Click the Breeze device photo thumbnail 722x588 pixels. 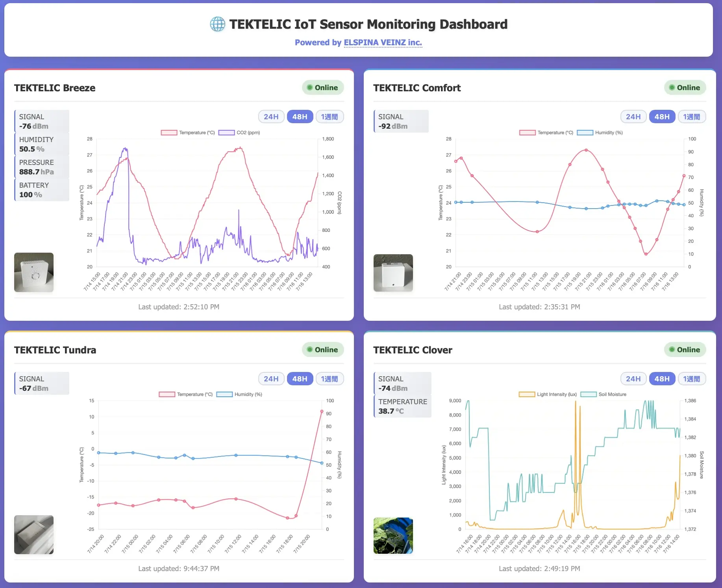(34, 272)
